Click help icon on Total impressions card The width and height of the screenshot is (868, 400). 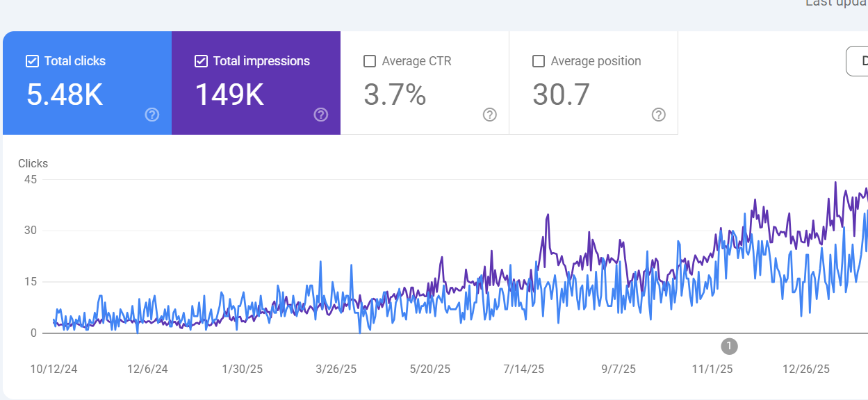click(321, 115)
